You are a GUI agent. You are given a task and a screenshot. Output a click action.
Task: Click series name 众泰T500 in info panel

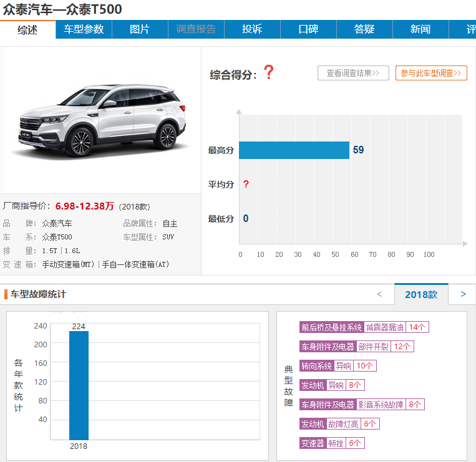coord(57,237)
